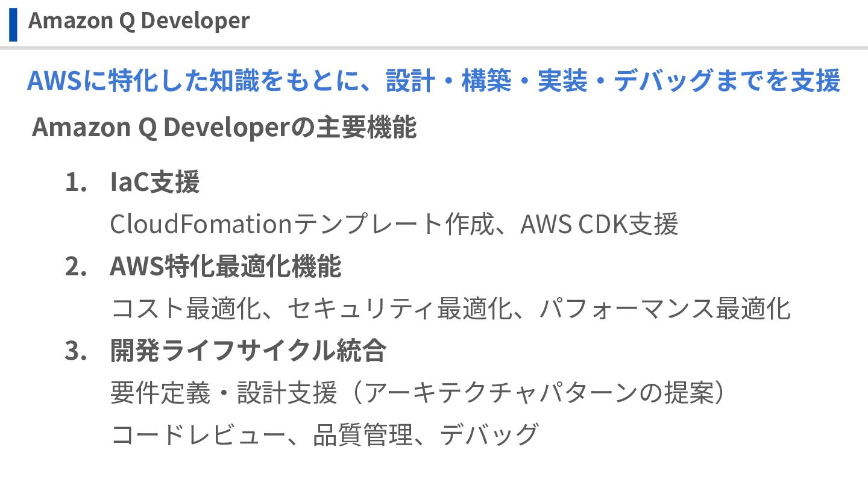Click the text "要件定義・設計支援"

(x=224, y=393)
